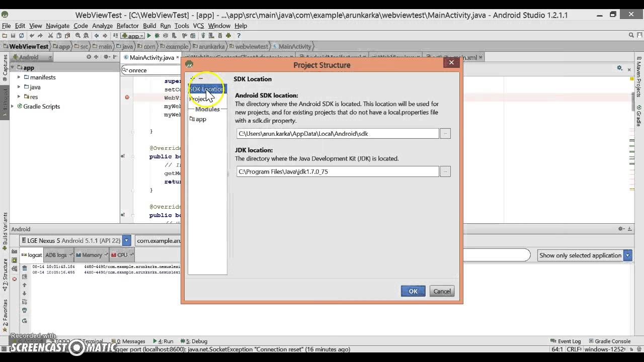Click the logcat print icon
The height and width of the screenshot is (362, 644).
pyautogui.click(x=24, y=310)
